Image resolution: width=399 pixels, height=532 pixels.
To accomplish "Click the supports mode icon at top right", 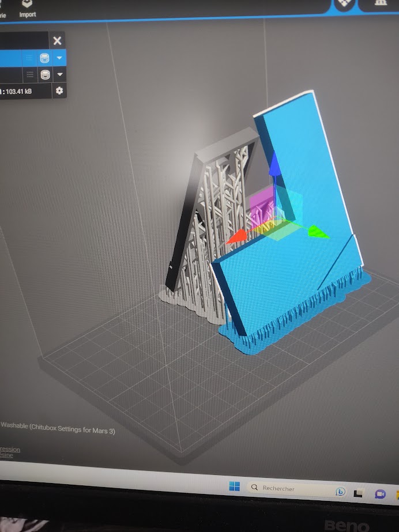I will click(x=381, y=3).
